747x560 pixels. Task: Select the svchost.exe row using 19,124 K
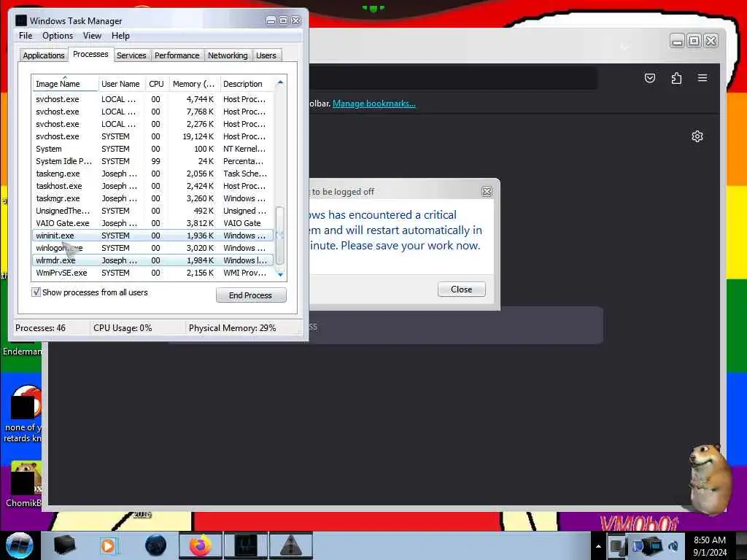pos(153,136)
